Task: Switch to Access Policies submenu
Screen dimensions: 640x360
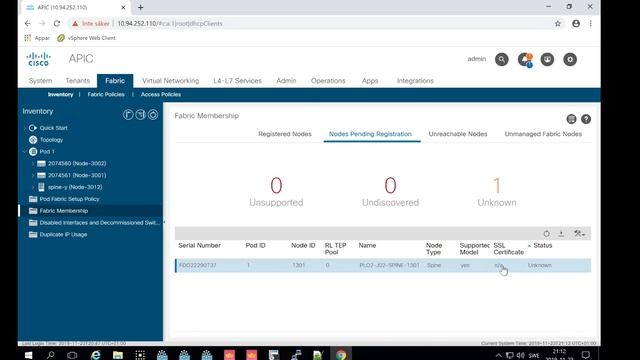Action: coord(161,94)
